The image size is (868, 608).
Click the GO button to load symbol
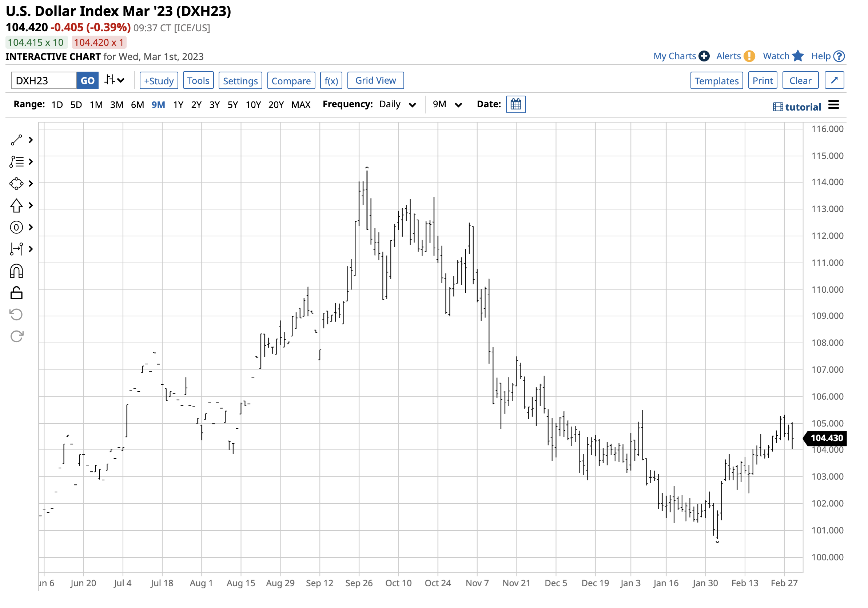(87, 80)
